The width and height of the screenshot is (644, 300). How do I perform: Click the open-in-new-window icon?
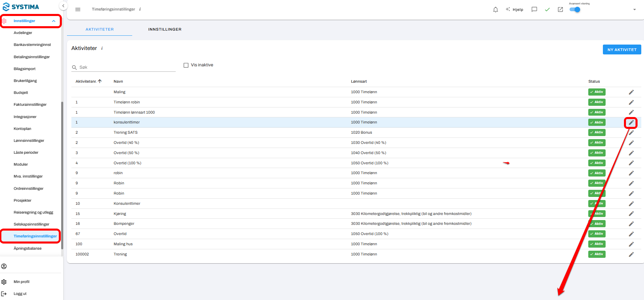point(560,10)
